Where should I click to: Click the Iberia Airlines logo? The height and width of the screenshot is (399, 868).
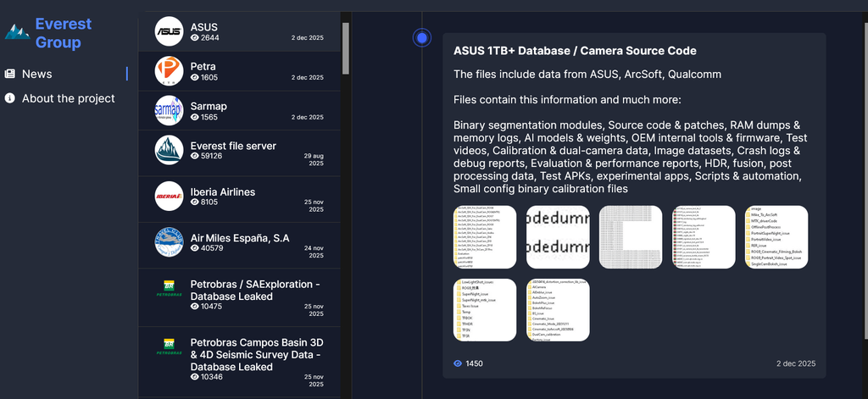(x=170, y=196)
